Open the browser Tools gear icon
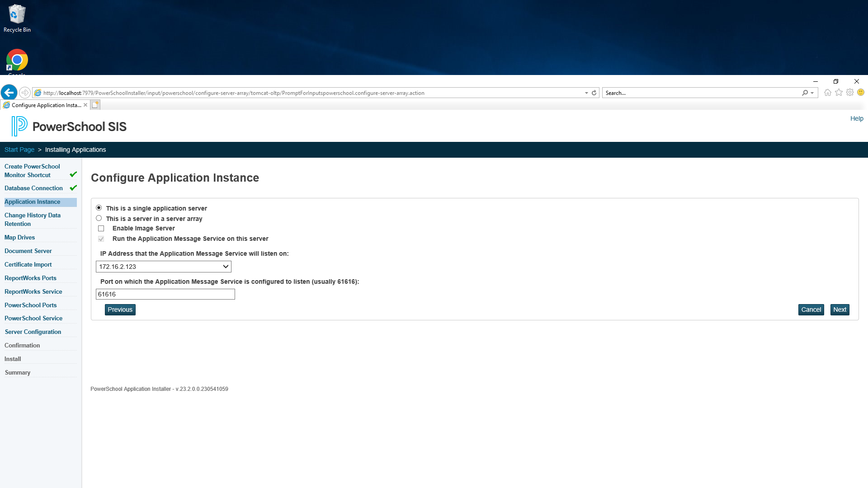 pos(850,93)
